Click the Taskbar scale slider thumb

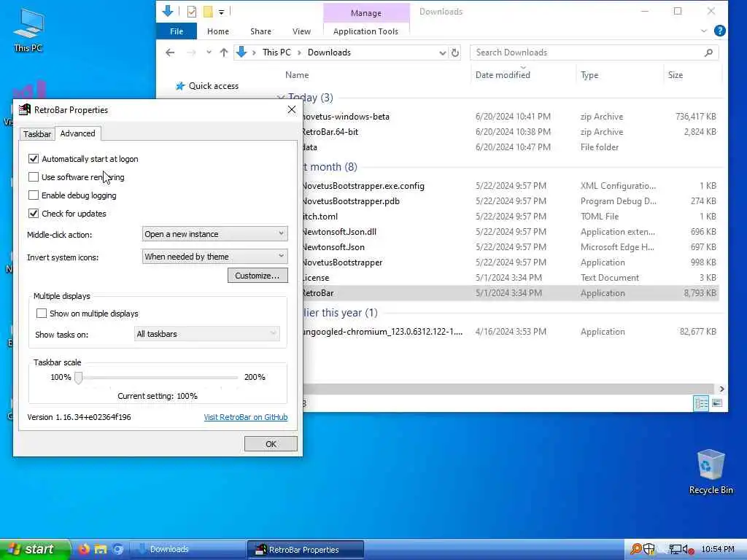coord(79,378)
